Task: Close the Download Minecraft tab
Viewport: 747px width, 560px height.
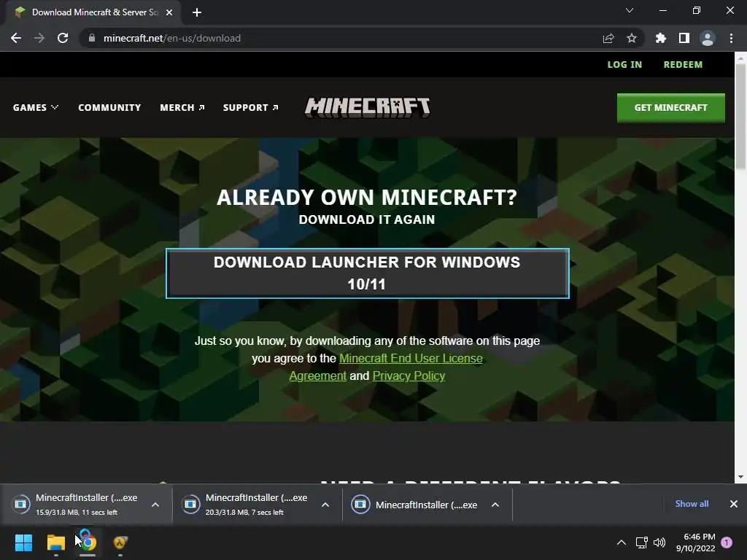Action: pos(169,12)
